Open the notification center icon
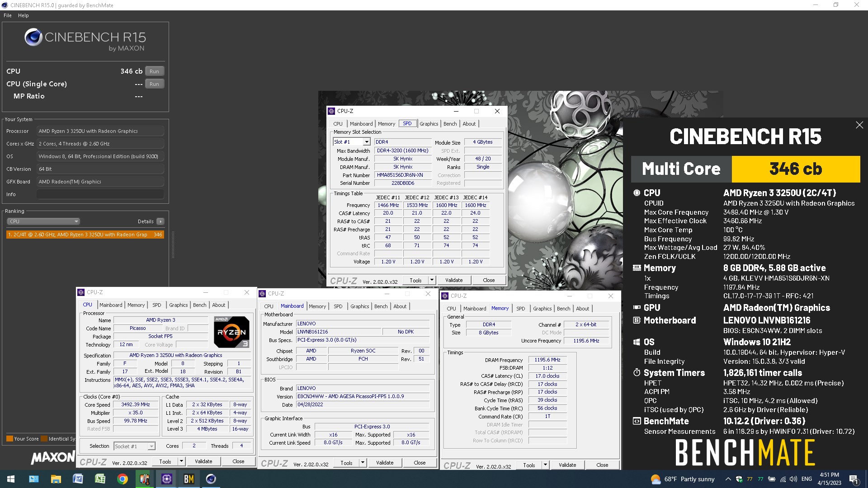Image resolution: width=868 pixels, height=488 pixels. (854, 479)
